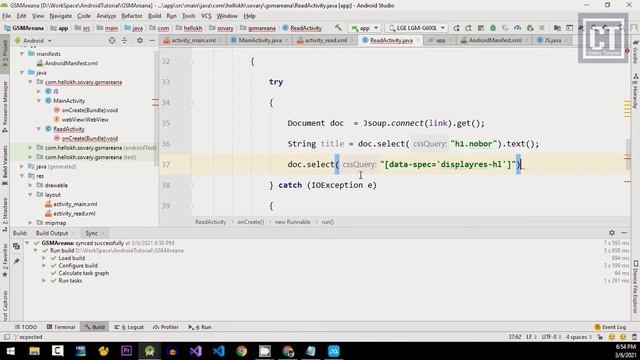Open the Refactor menu

(x=131, y=16)
